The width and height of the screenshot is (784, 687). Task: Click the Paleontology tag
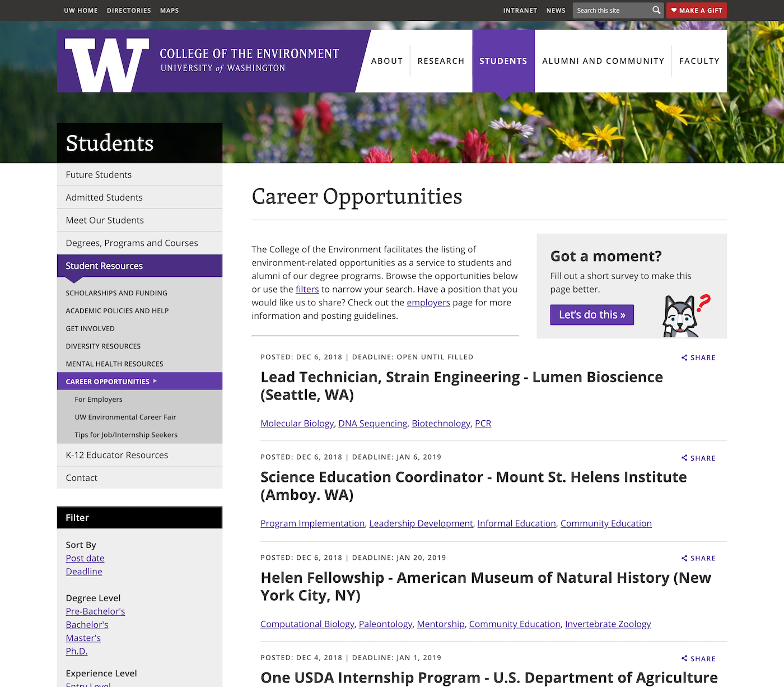click(x=386, y=624)
